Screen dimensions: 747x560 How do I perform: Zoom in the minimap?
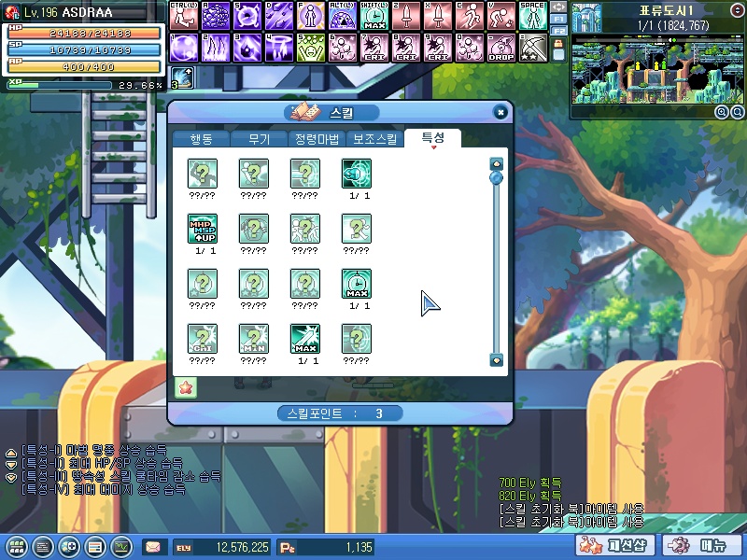(x=722, y=112)
